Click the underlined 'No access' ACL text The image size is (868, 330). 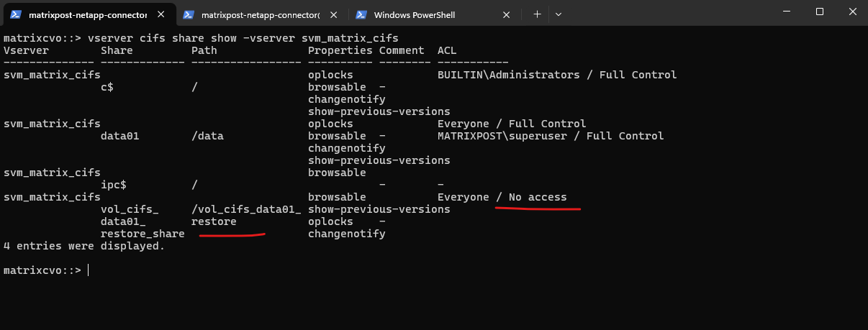[x=537, y=197]
